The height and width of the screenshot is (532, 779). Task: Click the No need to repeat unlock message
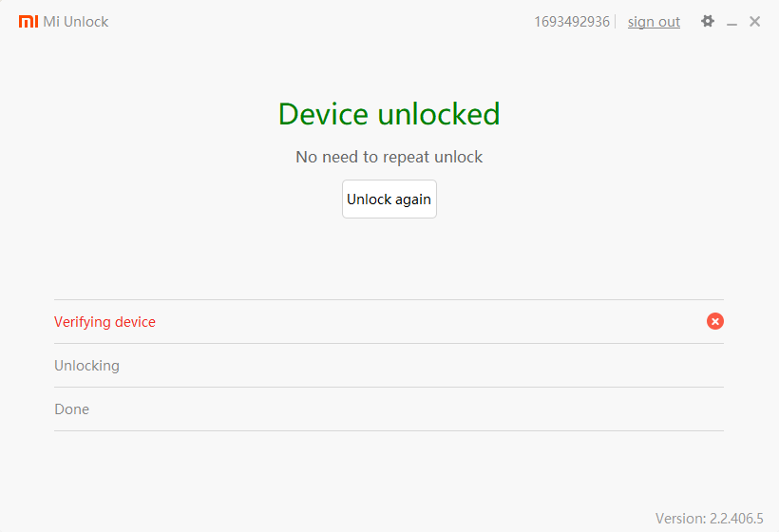(389, 157)
